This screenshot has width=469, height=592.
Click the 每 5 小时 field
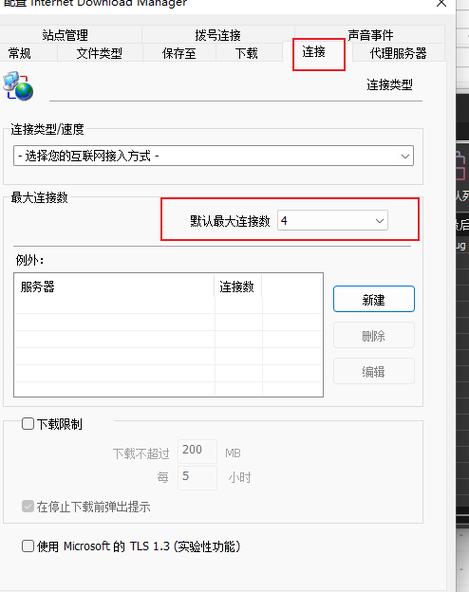point(197,477)
